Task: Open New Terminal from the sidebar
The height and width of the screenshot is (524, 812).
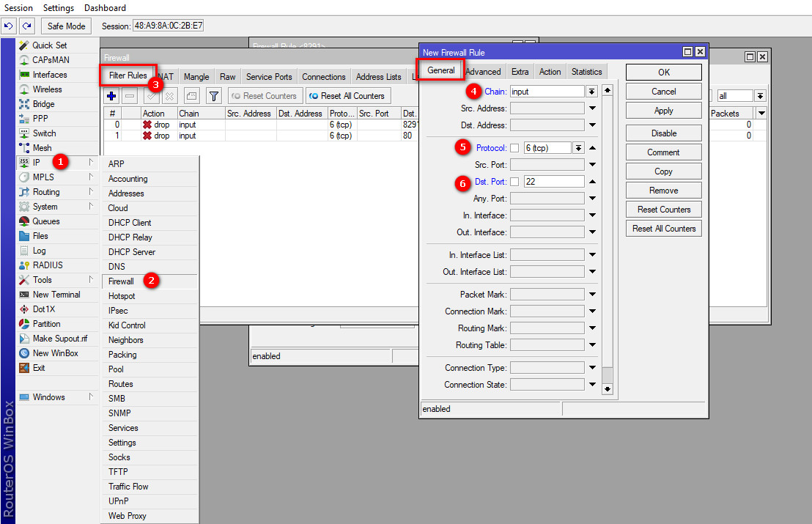Action: 56,295
